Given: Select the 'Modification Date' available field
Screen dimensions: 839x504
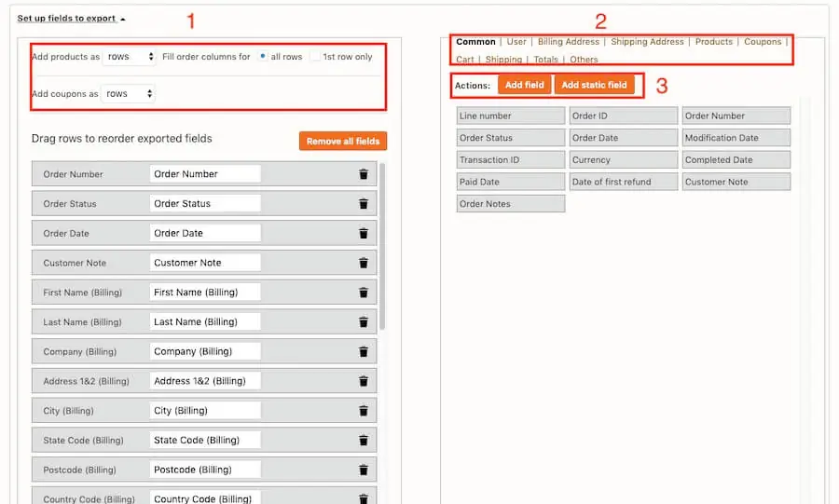Looking at the screenshot, I should 736,138.
